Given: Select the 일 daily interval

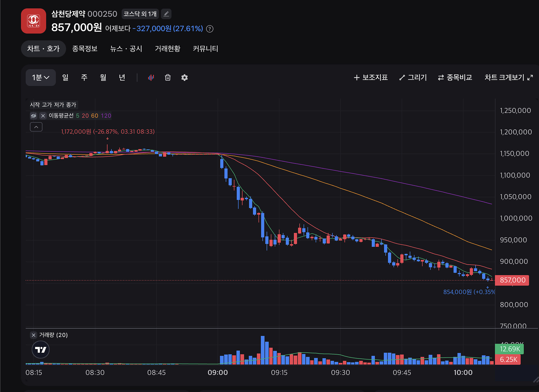Looking at the screenshot, I should tap(65, 78).
